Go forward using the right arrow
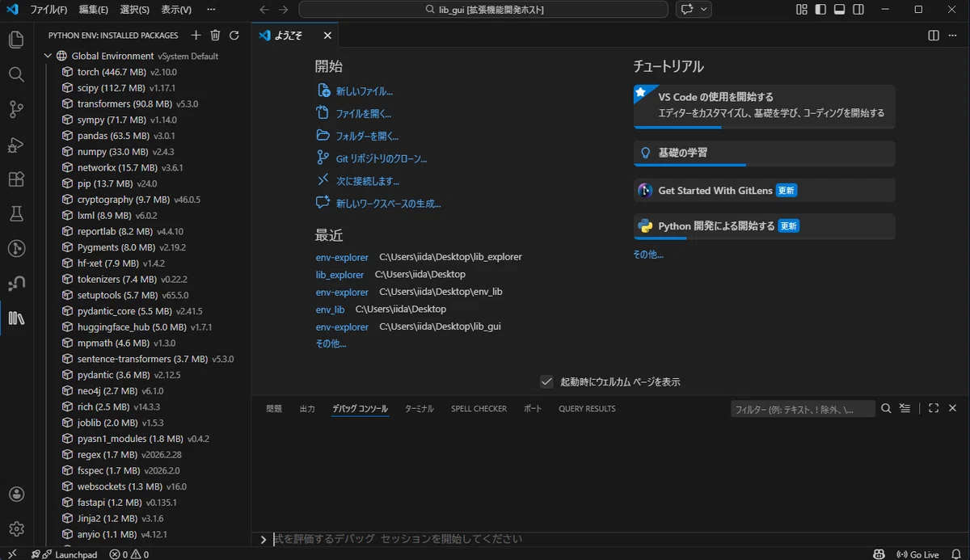Image resolution: width=970 pixels, height=560 pixels. pyautogui.click(x=283, y=10)
